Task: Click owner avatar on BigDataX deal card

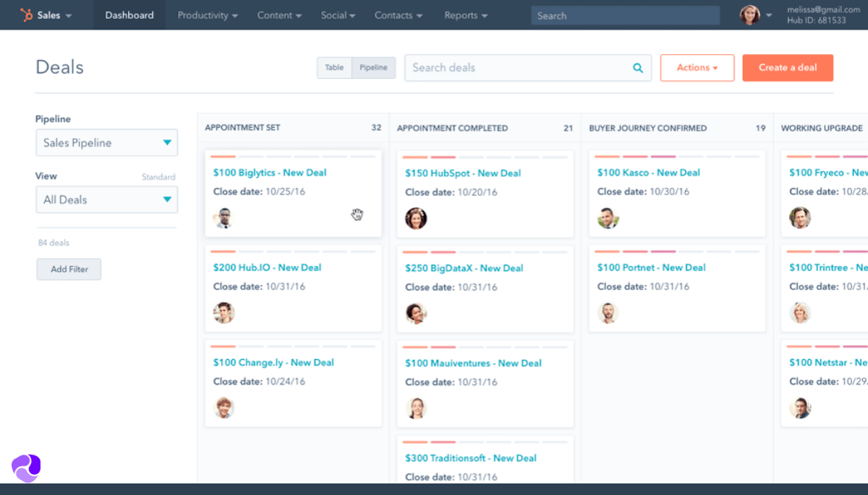Action: click(x=416, y=313)
